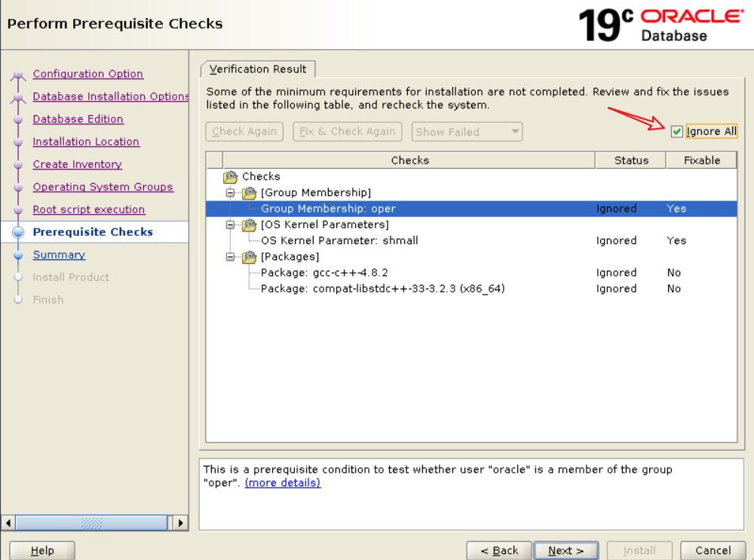
Task: Select the compat-libstdc++-33-3.2.3 package row
Action: 471,289
